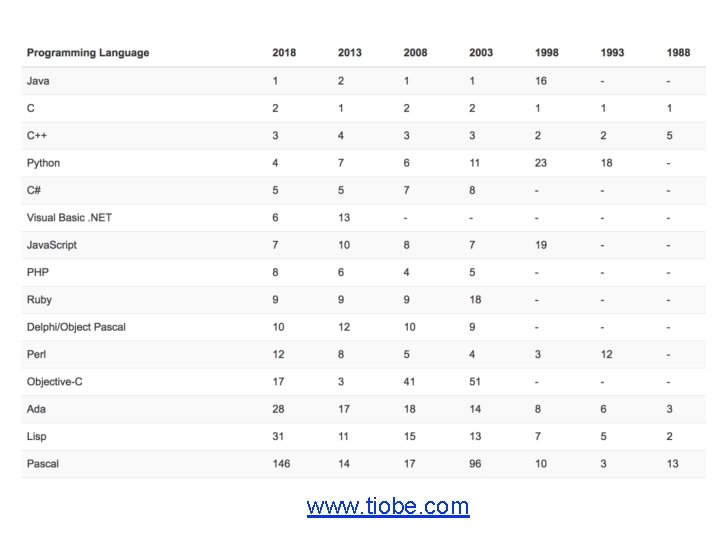Click the Objective-C language name

point(55,382)
